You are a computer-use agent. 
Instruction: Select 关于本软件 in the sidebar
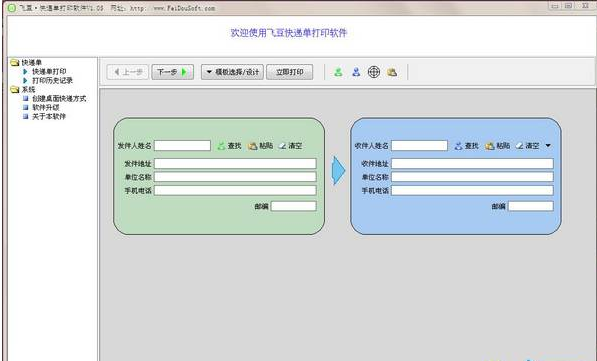coord(49,117)
